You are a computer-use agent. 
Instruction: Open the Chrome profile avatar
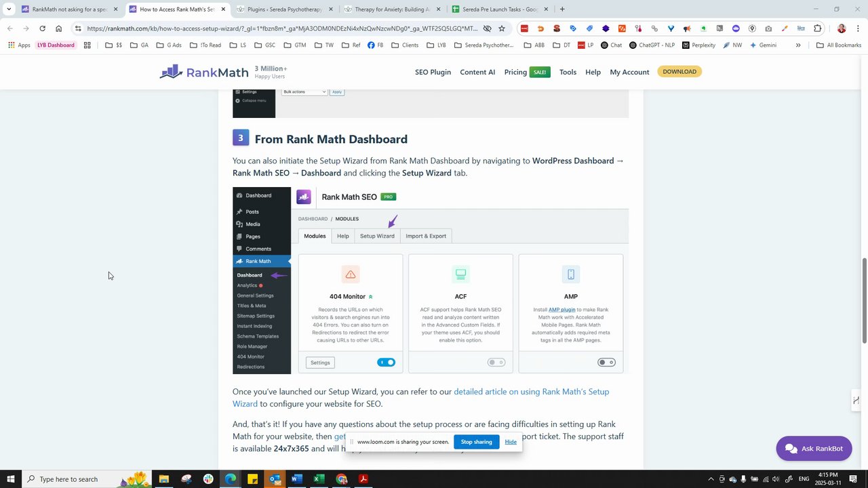[842, 28]
